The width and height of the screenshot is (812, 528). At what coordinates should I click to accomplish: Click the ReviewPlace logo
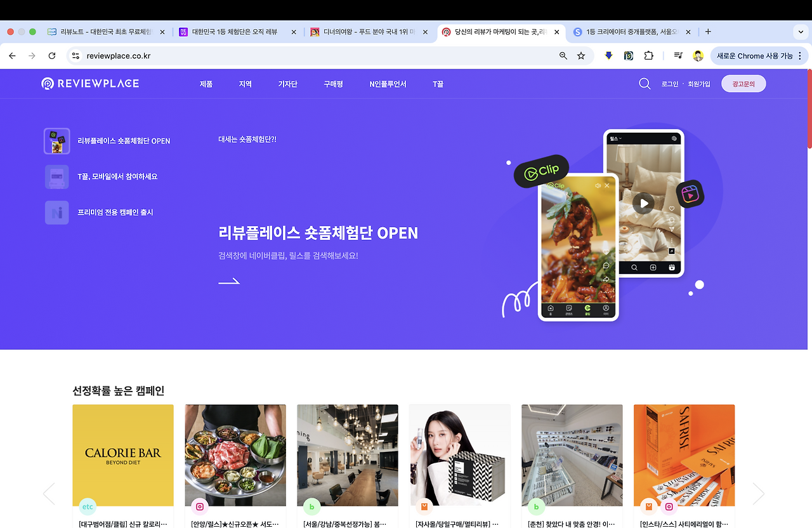click(90, 83)
